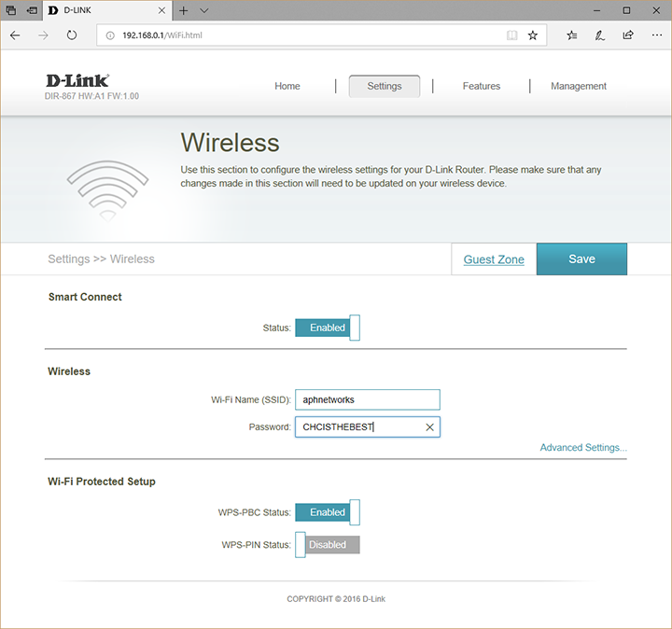Open a new tab with plus

184,10
